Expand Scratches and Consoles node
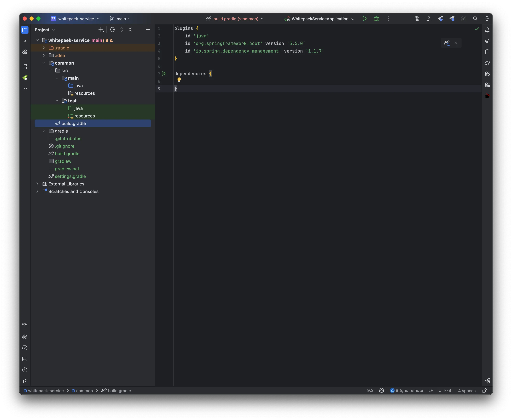The height and width of the screenshot is (420, 512). click(x=37, y=191)
